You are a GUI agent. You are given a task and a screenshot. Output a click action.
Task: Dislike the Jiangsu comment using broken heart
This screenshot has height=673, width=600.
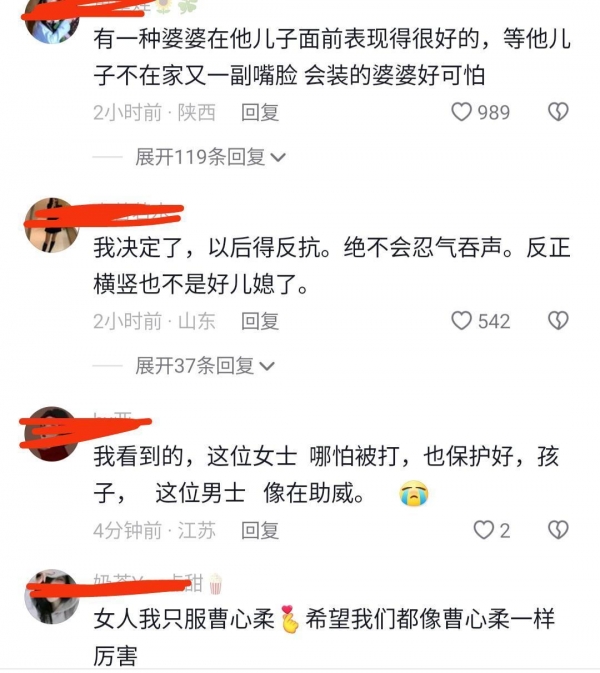558,530
